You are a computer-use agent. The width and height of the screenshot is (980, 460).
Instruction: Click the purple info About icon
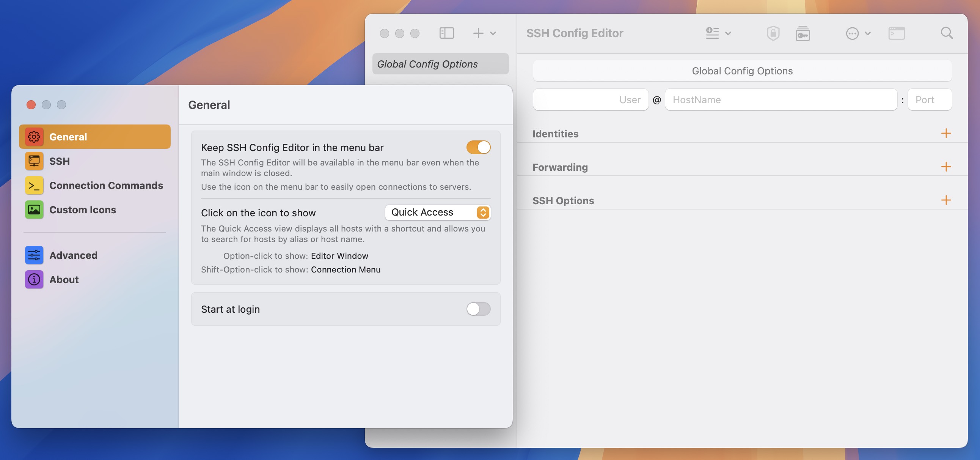34,279
